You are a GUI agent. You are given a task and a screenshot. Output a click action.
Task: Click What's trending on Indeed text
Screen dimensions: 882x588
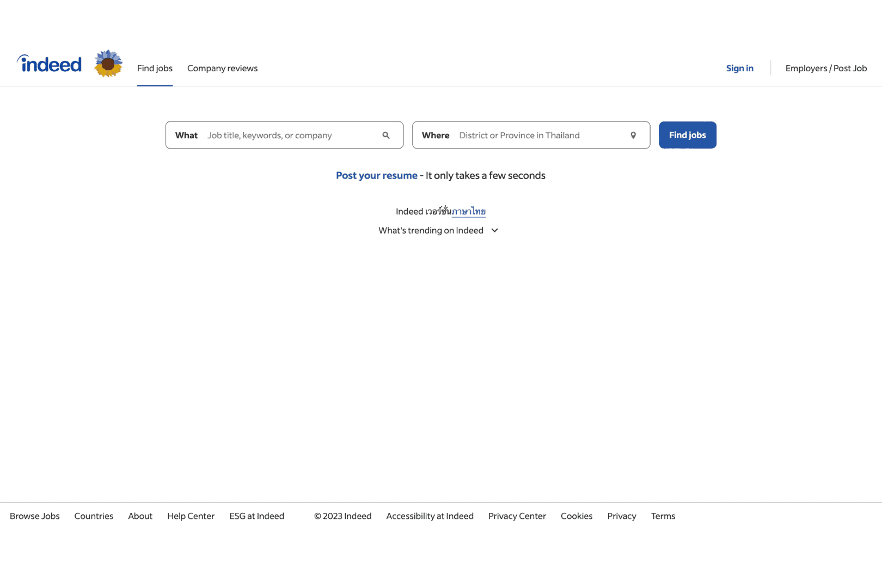click(x=431, y=230)
